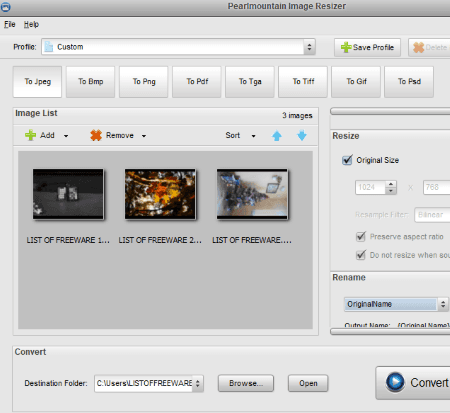Viewport: 450px width, 413px height.
Task: Toggle the Original Size checkbox
Action: pos(347,160)
